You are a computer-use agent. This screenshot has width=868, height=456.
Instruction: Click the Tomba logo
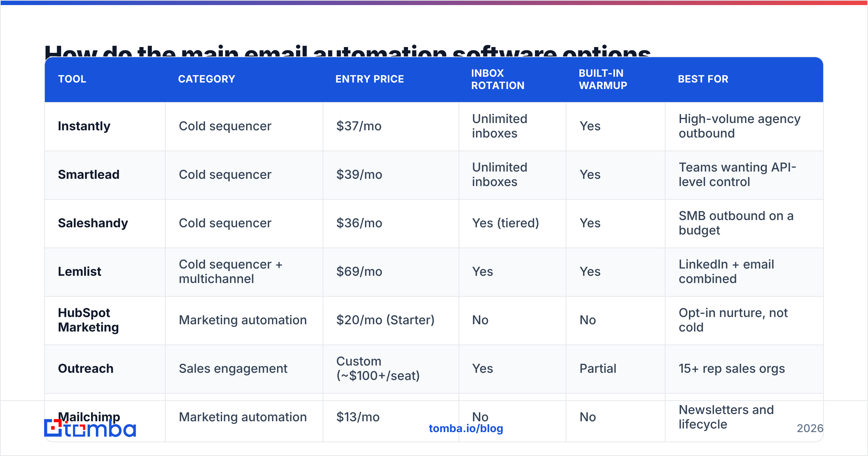(x=90, y=428)
